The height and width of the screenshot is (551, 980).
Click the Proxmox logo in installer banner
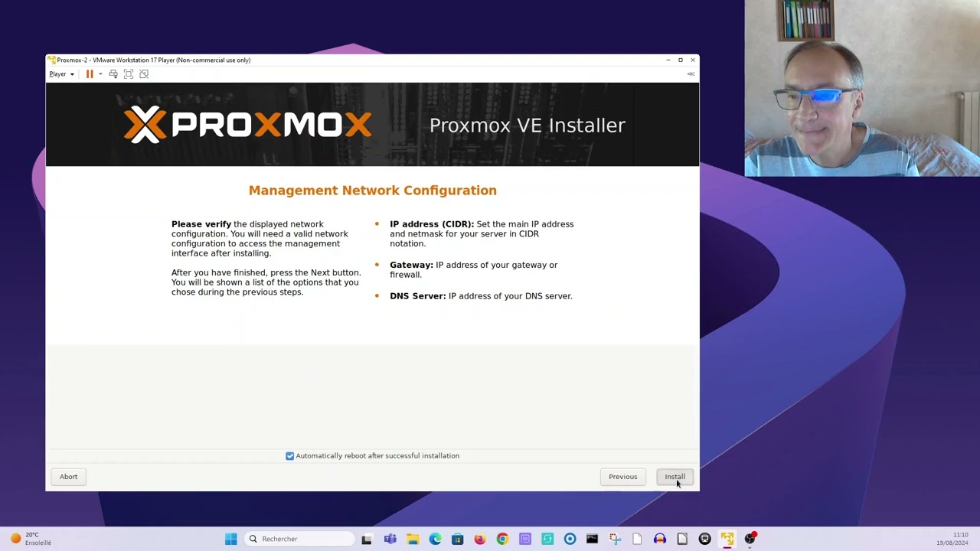pos(248,125)
